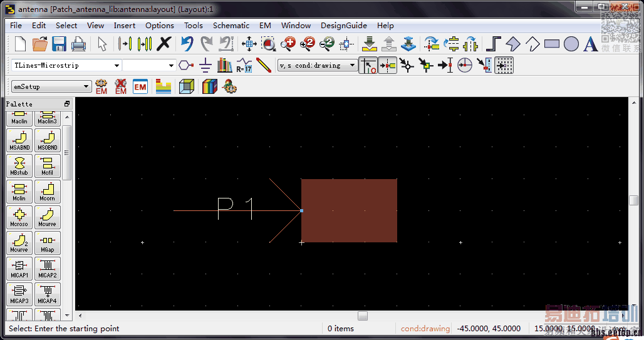The height and width of the screenshot is (340, 644).
Task: Click the red-yellow ruler measure icon
Action: [x=263, y=65]
